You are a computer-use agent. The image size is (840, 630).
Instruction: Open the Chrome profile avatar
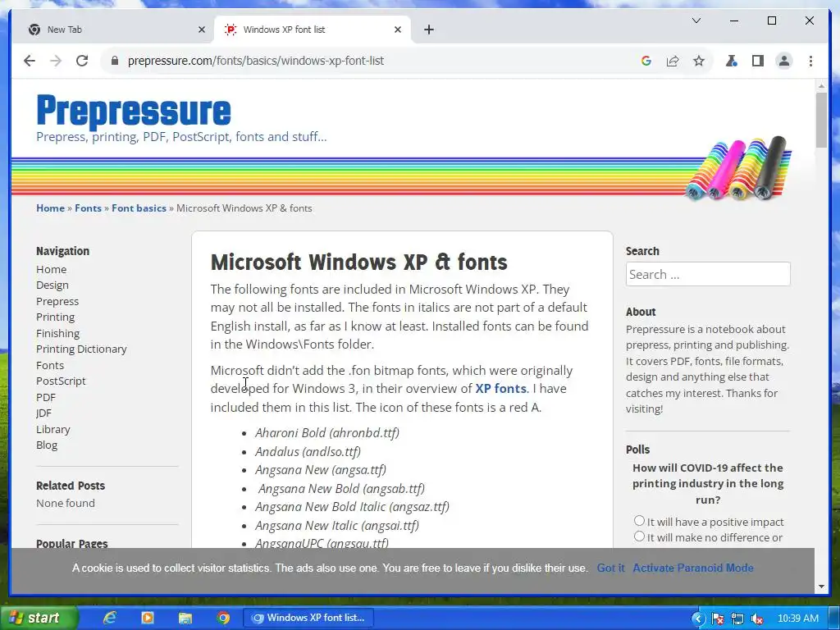783,61
